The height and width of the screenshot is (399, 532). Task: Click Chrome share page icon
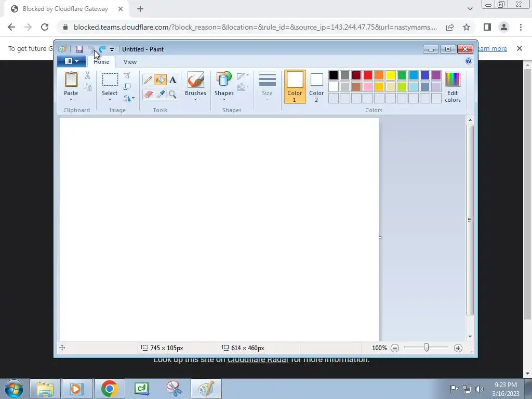click(x=450, y=27)
